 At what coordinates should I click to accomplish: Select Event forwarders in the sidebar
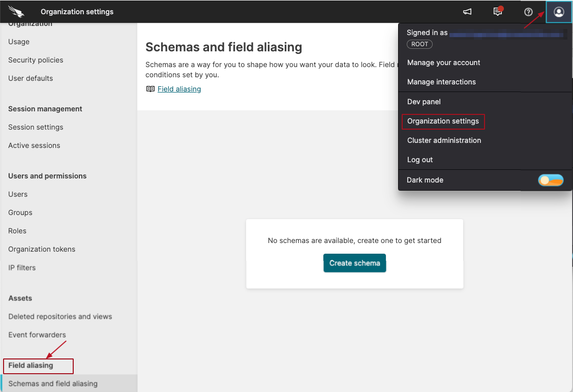(37, 335)
